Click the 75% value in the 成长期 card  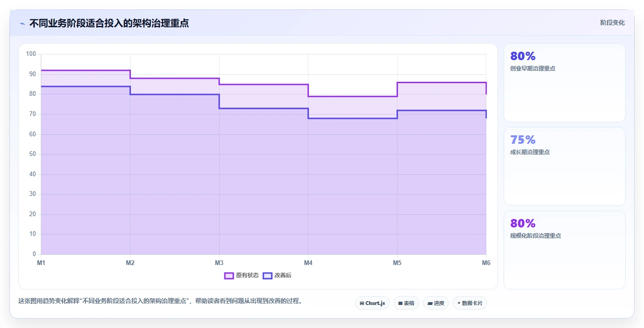point(523,140)
